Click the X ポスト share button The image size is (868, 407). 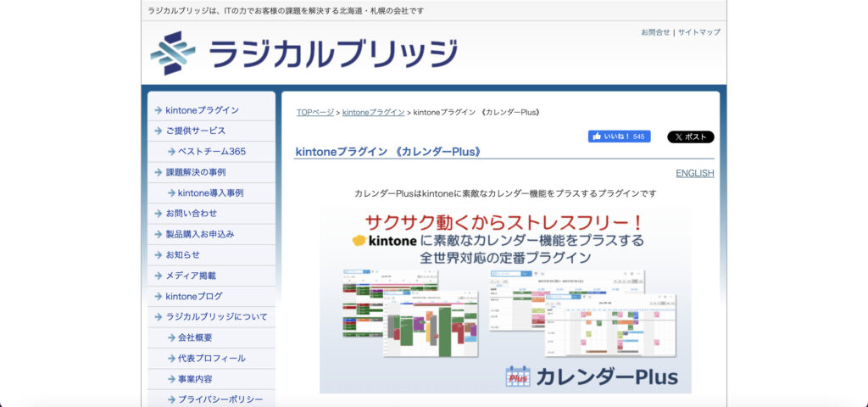690,137
